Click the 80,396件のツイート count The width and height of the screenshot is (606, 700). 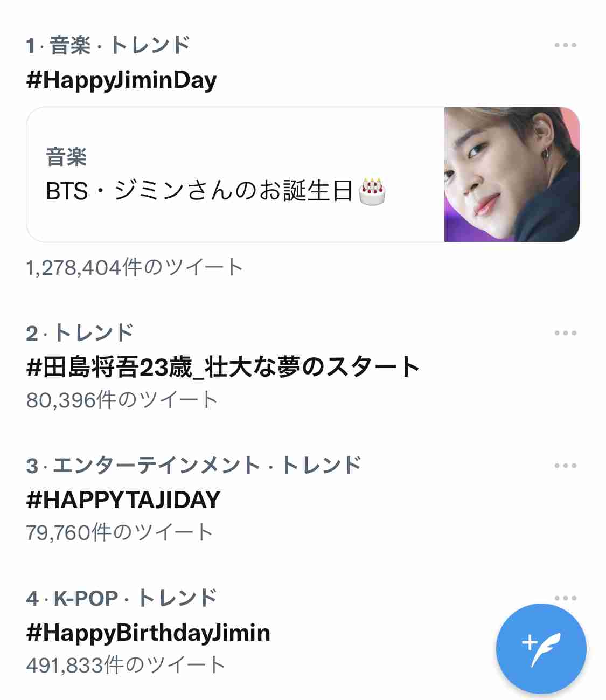122,400
